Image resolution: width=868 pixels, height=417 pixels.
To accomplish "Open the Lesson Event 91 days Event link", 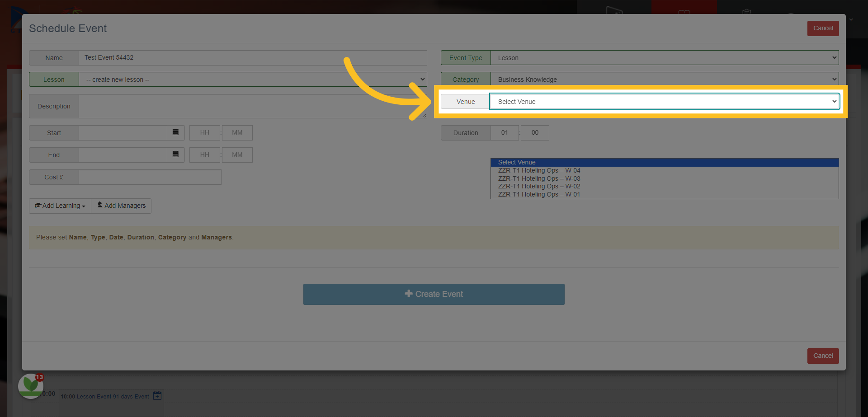I will [113, 397].
